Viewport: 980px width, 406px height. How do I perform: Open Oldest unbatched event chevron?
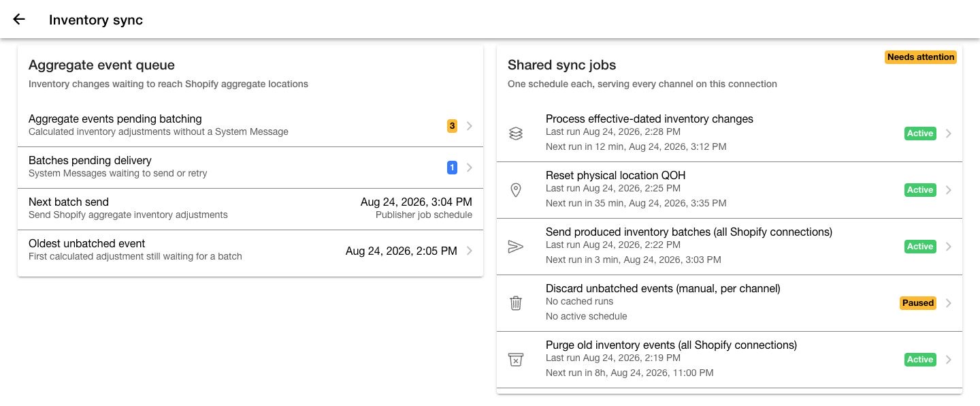click(x=470, y=251)
